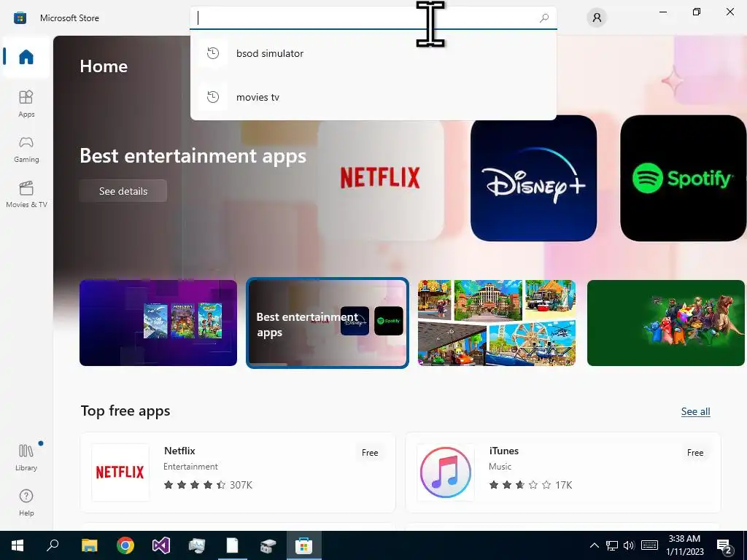Select the purple games carousel card
The image size is (747, 560).
158,323
